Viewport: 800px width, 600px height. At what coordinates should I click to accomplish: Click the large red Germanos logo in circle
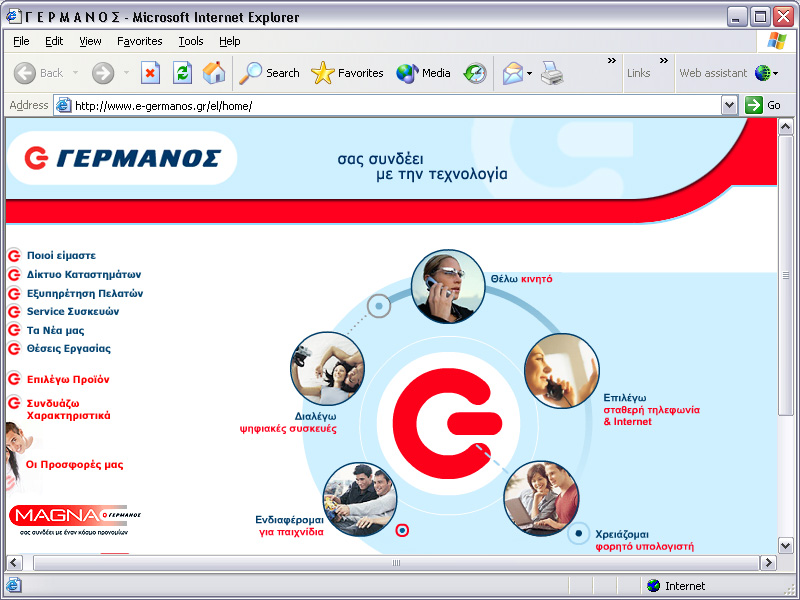[x=447, y=423]
